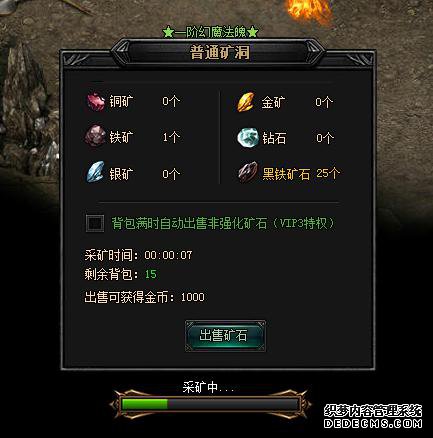Select the iron ore (铁矿) icon
This screenshot has height=438, width=433.
coord(95,136)
